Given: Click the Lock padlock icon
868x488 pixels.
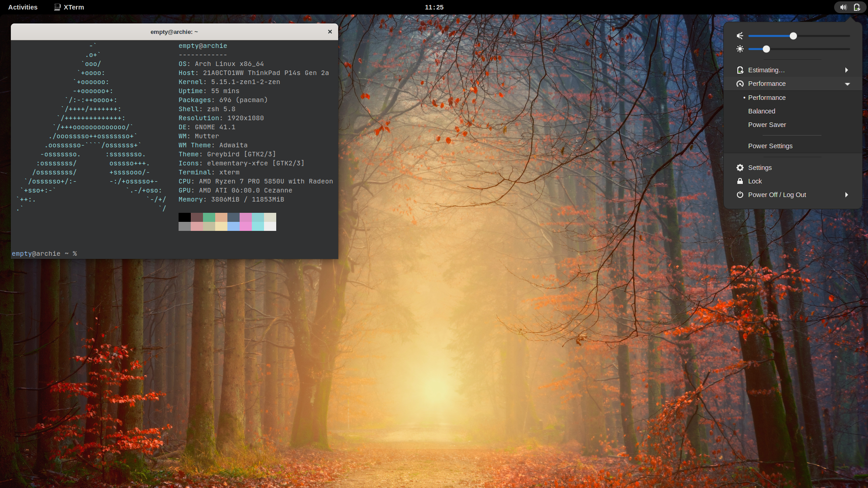Looking at the screenshot, I should (x=740, y=181).
